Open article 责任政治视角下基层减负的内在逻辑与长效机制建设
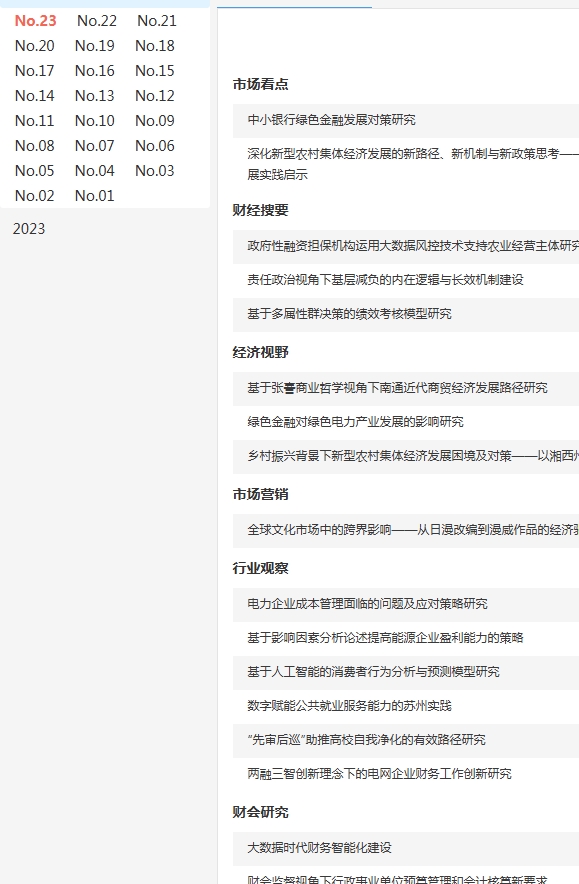This screenshot has height=884, width=579. tap(385, 280)
